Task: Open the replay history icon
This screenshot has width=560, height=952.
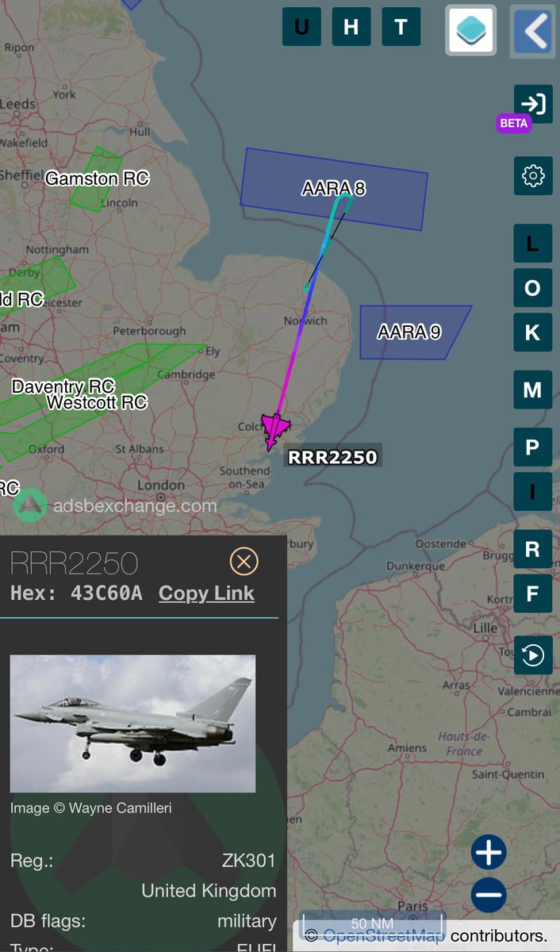Action: tap(533, 655)
